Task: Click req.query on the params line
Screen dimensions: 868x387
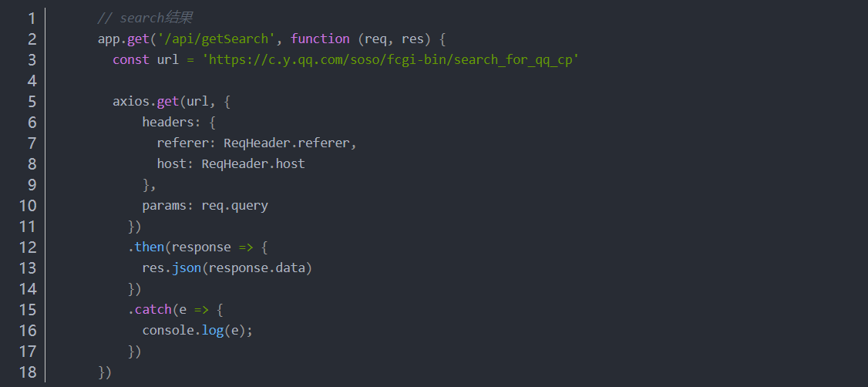Action: point(234,206)
